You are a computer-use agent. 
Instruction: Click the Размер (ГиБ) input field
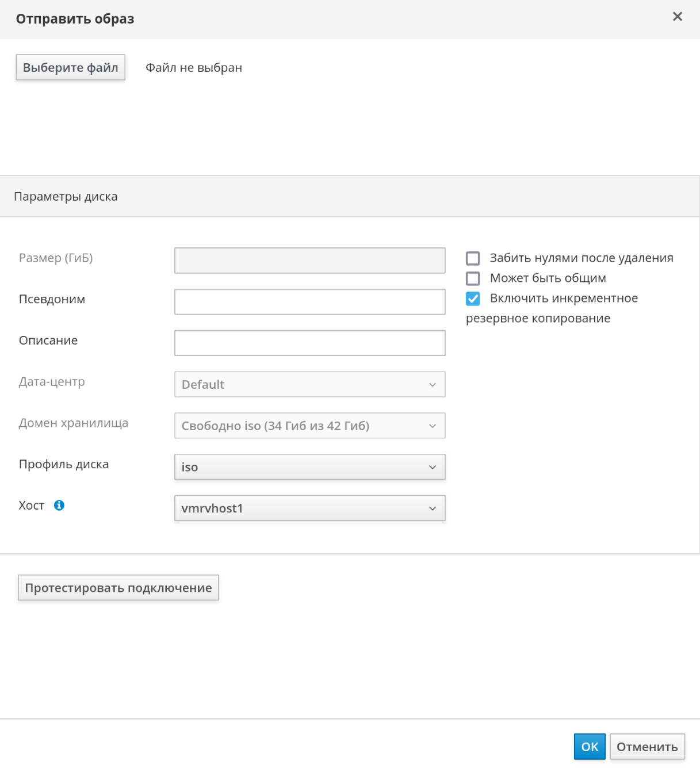[x=309, y=261]
